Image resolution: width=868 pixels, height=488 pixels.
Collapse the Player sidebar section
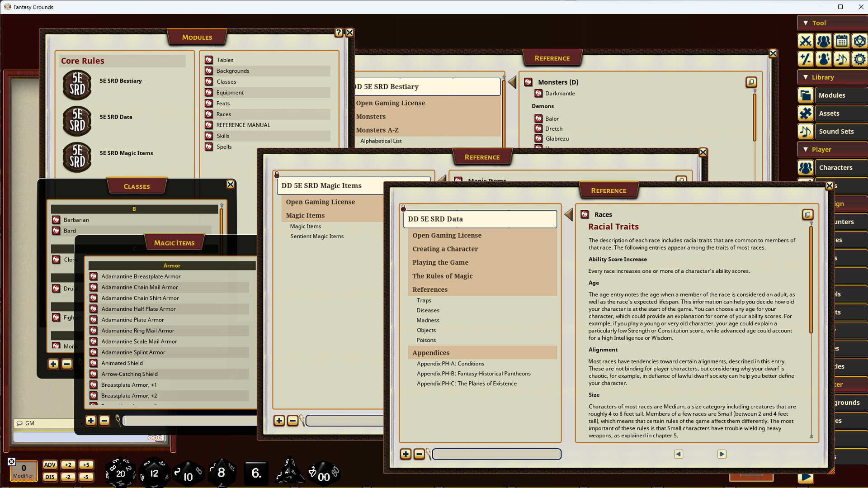click(806, 150)
